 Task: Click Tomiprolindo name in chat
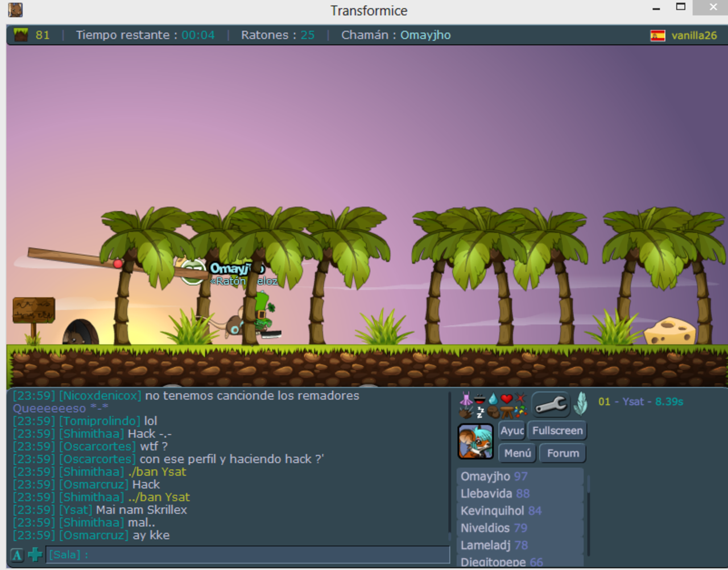point(100,421)
